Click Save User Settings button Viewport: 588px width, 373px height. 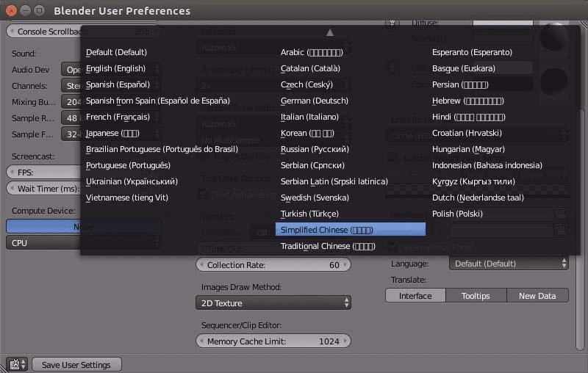click(x=76, y=364)
